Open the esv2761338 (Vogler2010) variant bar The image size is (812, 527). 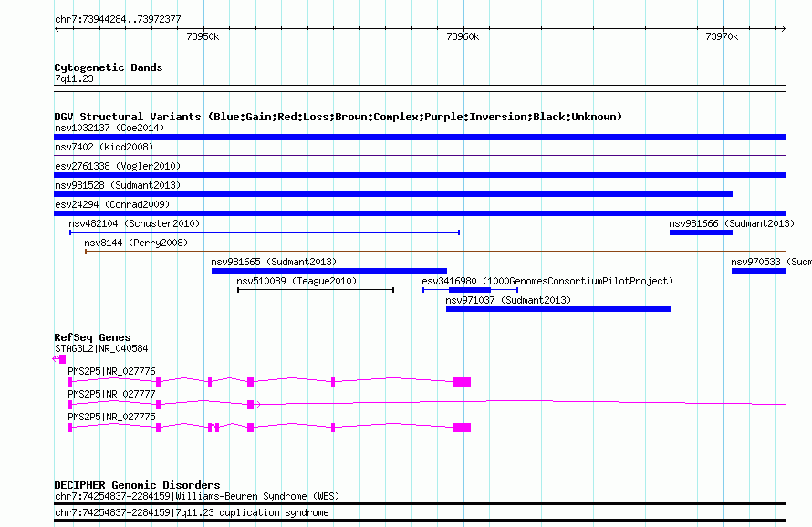[x=420, y=175]
